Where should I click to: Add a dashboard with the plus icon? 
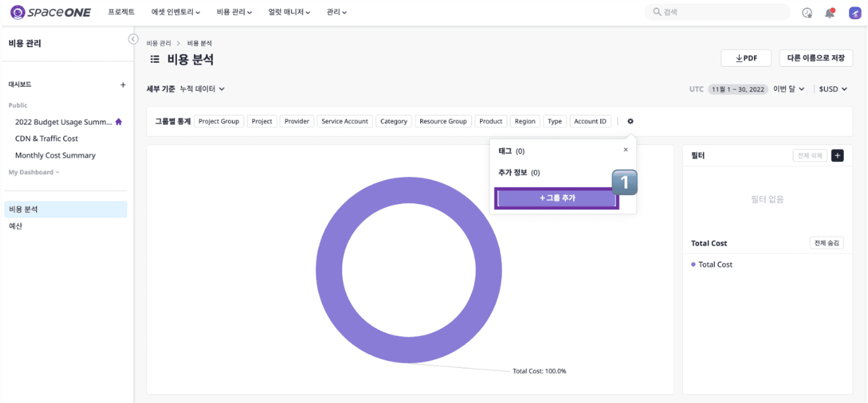tap(123, 85)
